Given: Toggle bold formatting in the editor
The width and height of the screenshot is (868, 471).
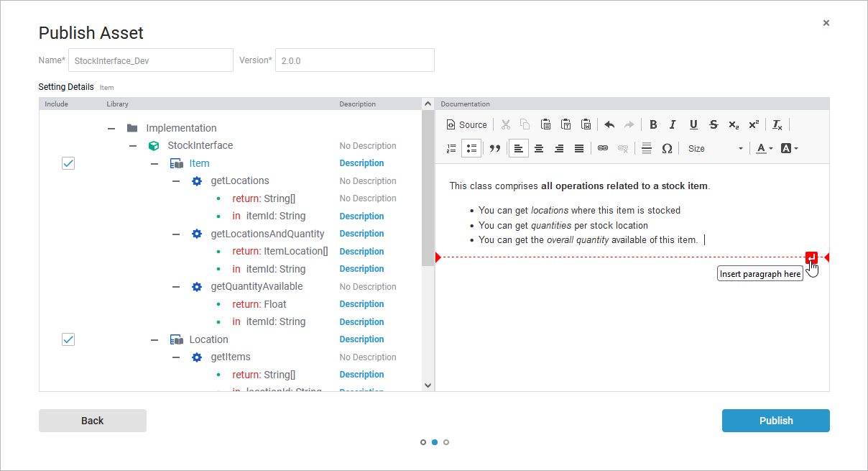Looking at the screenshot, I should (x=653, y=124).
